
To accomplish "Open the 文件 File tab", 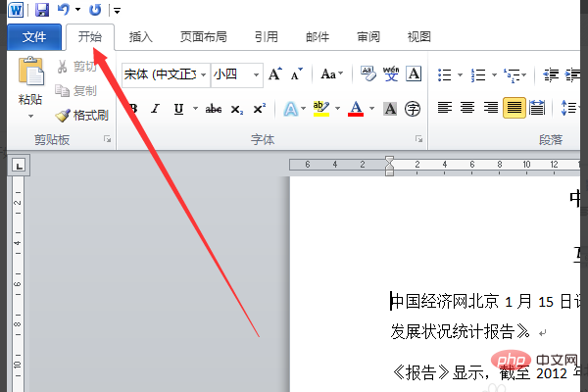I will click(34, 37).
